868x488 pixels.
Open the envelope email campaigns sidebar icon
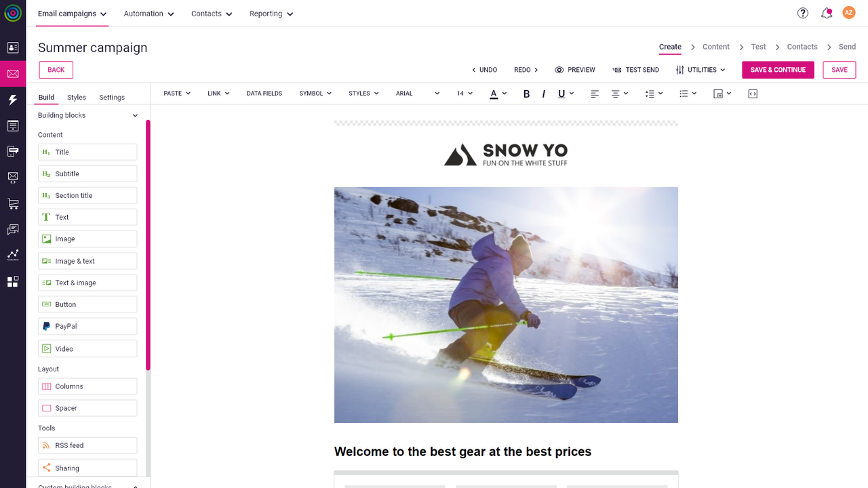tap(13, 73)
